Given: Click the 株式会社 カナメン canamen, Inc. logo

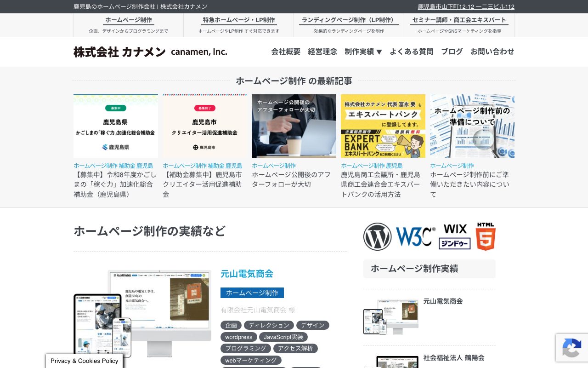Looking at the screenshot, I should pyautogui.click(x=150, y=52).
